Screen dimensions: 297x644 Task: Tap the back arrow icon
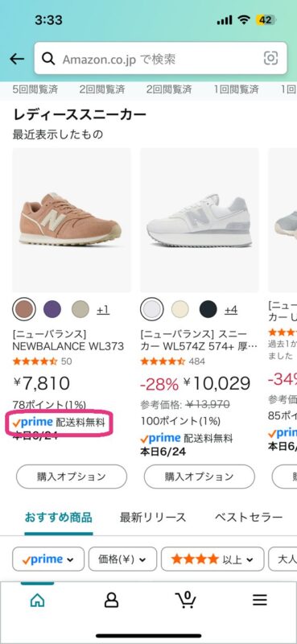(x=17, y=59)
